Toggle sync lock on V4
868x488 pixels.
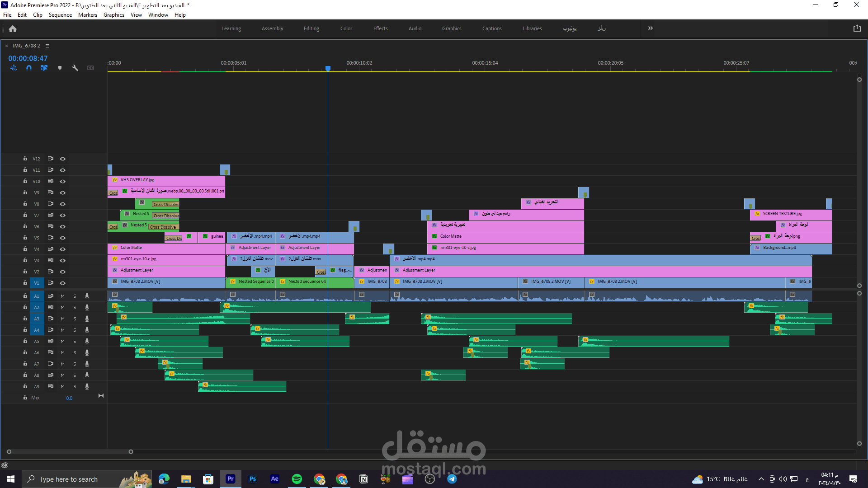click(x=51, y=249)
